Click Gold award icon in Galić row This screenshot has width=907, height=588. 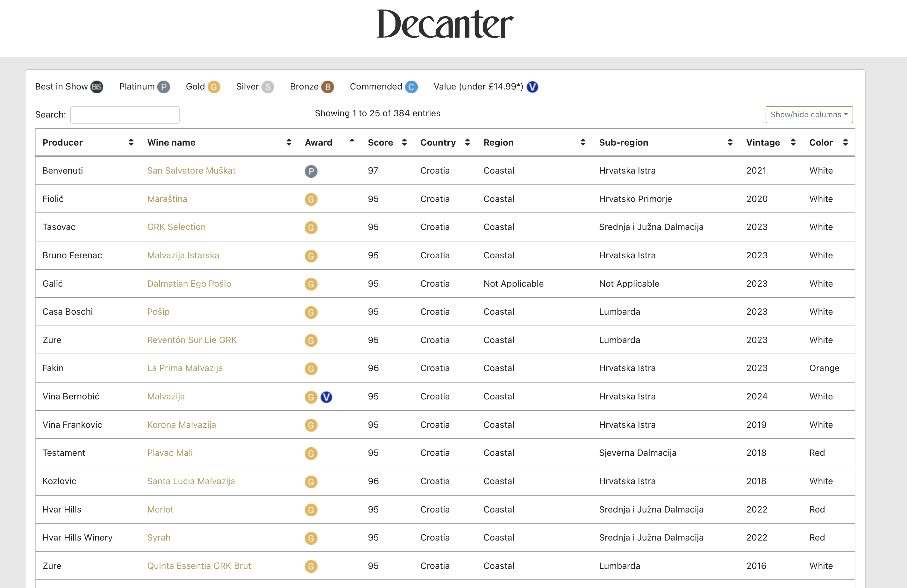point(311,284)
